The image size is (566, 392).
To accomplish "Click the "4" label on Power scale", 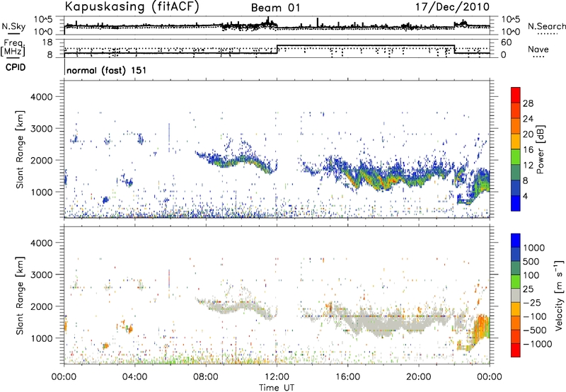I will coord(526,197).
